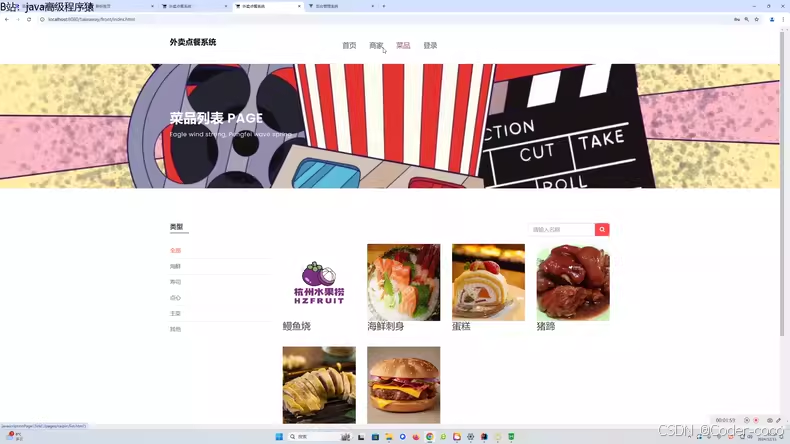Go to 首页 in the navigation bar
Screen dimensions: 790x444
(349, 45)
